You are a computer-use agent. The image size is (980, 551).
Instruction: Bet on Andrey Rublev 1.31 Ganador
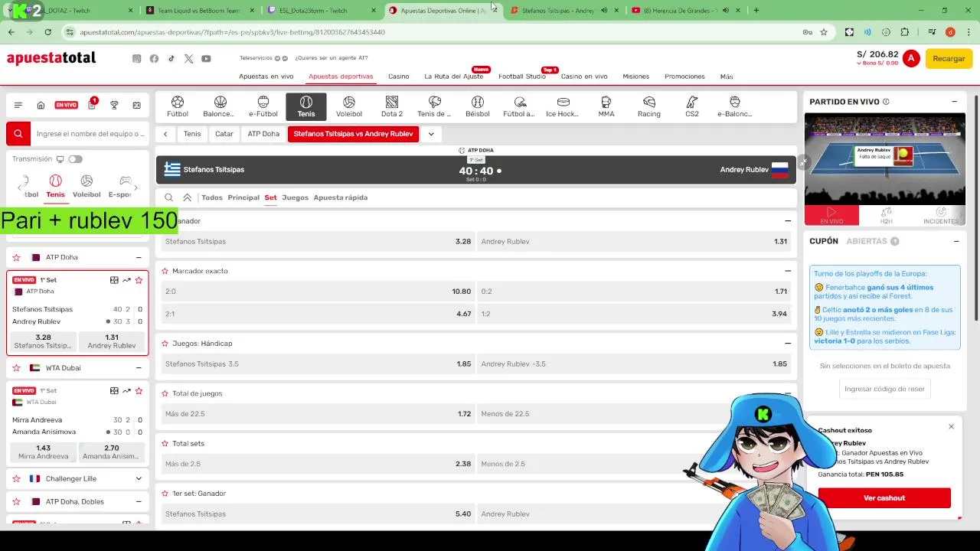click(x=634, y=241)
